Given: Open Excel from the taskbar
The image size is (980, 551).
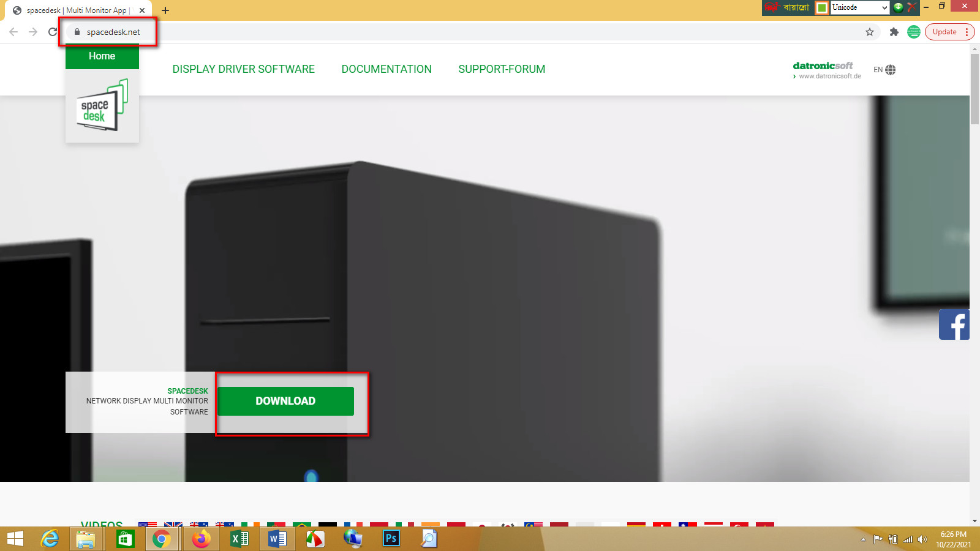Looking at the screenshot, I should (239, 539).
